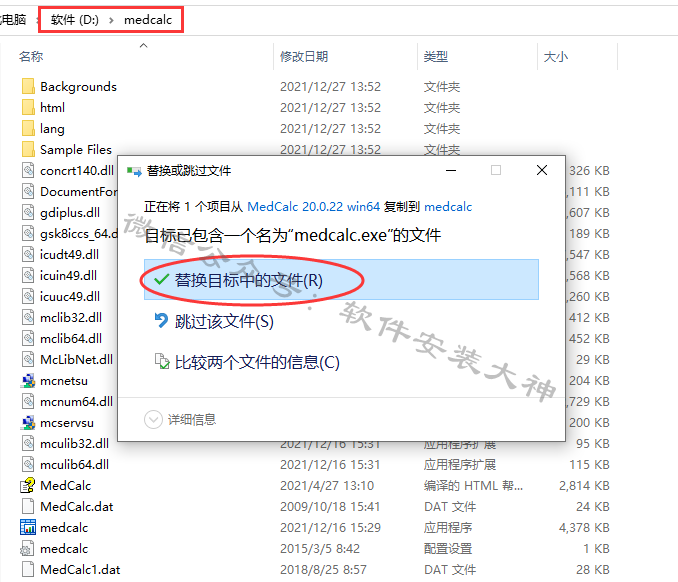678x582 pixels.
Task: Expand 详细信息 in the dialog
Action: pos(180,419)
